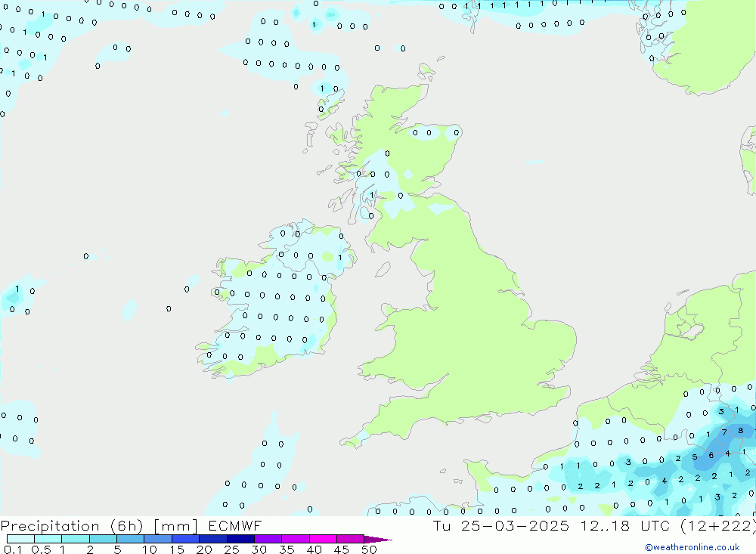
Task: Click the '(12+222)' forecast offset text
Action: pyautogui.click(x=717, y=525)
